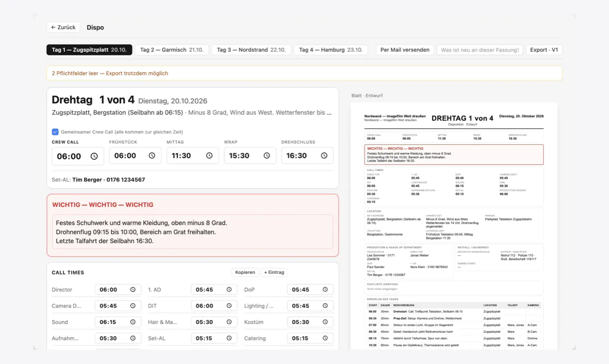Click the clock icon in Catering row
Screen dimensions: 609x364
point(325,338)
